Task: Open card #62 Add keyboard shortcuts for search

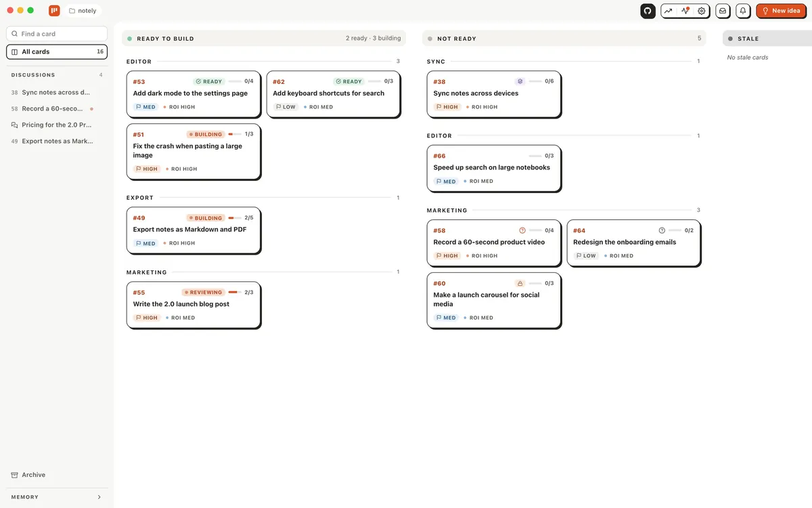Action: pyautogui.click(x=333, y=94)
